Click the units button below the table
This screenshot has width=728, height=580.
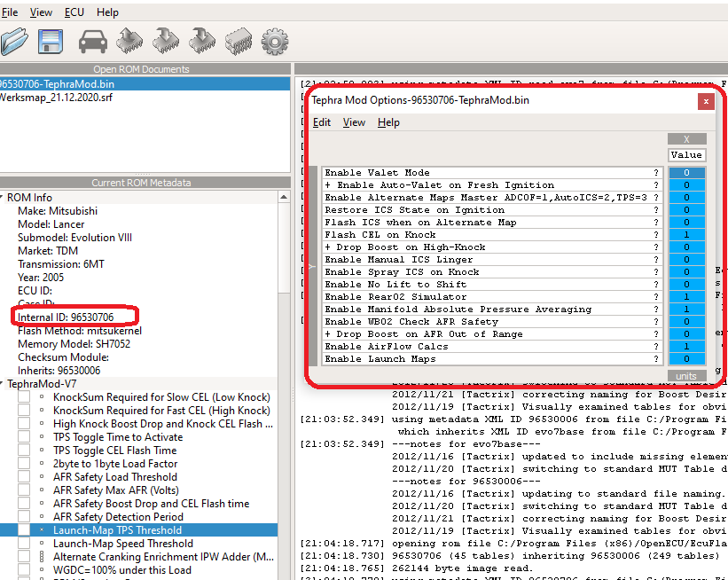click(686, 376)
